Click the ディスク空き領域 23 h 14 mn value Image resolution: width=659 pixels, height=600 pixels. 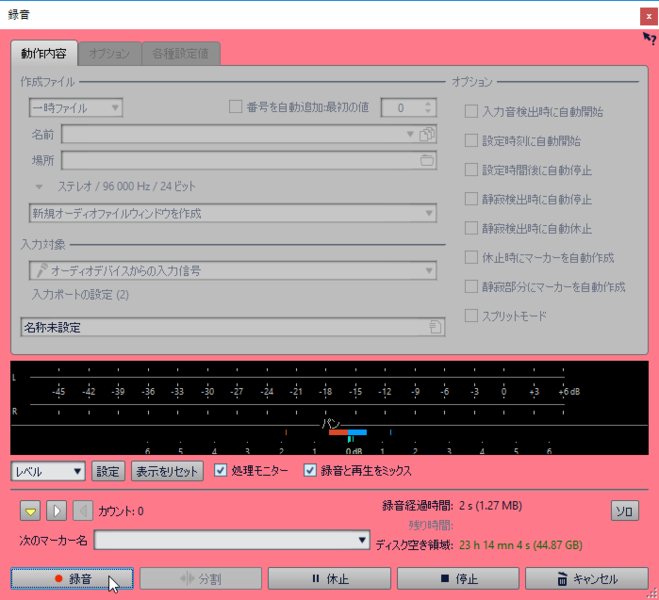[521, 545]
